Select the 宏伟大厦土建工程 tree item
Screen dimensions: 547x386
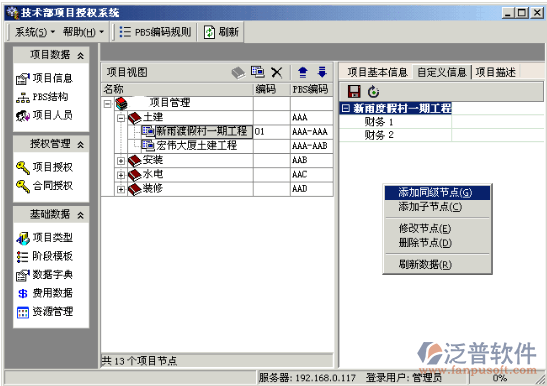pyautogui.click(x=196, y=145)
